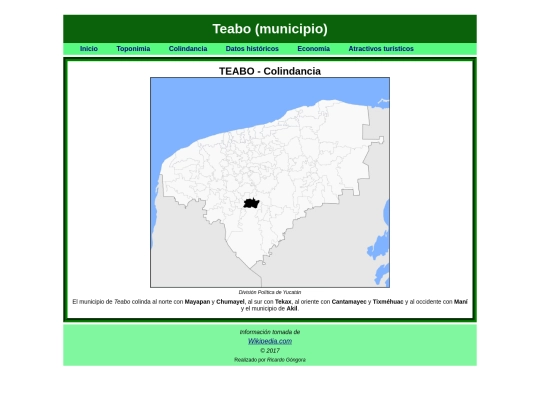540x405 pixels.
Task: Open Datos históricos page
Action: (x=252, y=49)
